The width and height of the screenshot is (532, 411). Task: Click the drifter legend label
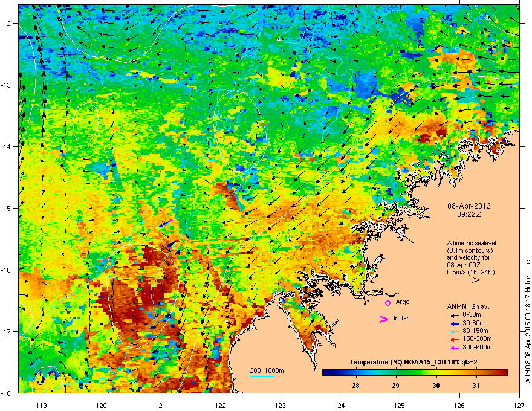(x=400, y=318)
